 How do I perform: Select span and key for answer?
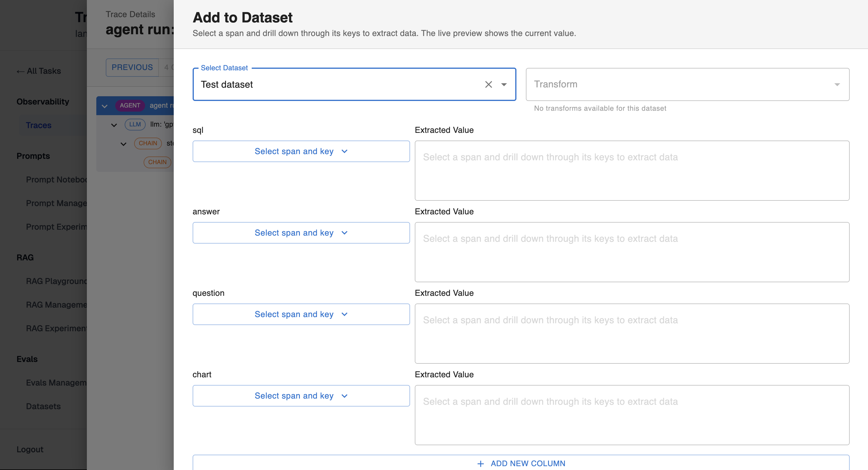(301, 233)
